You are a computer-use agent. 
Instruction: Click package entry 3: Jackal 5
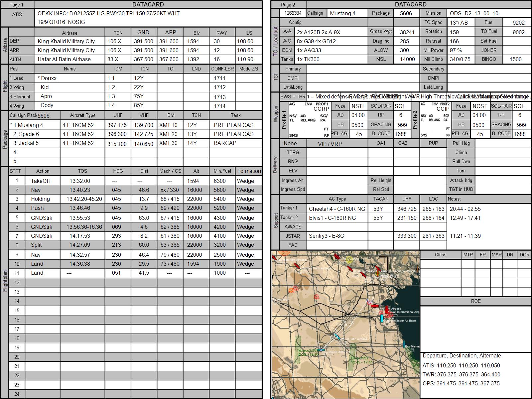(x=26, y=143)
